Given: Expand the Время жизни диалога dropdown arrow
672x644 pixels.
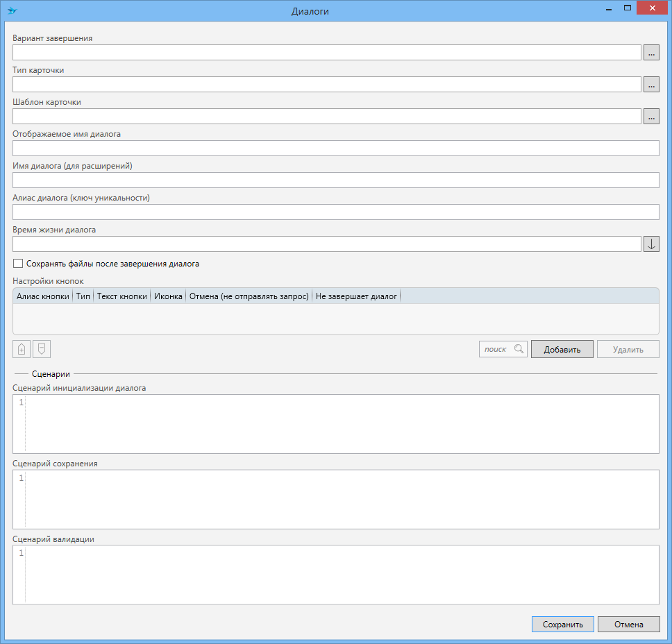Looking at the screenshot, I should tap(650, 244).
